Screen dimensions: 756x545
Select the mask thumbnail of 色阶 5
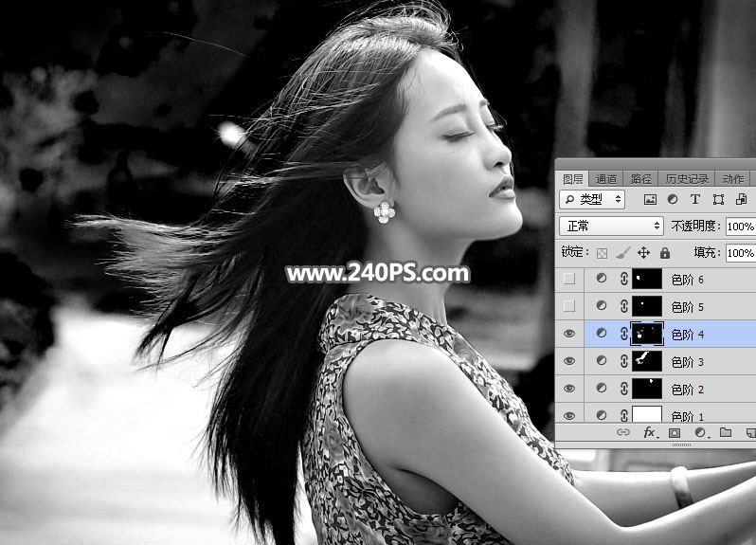pos(647,306)
